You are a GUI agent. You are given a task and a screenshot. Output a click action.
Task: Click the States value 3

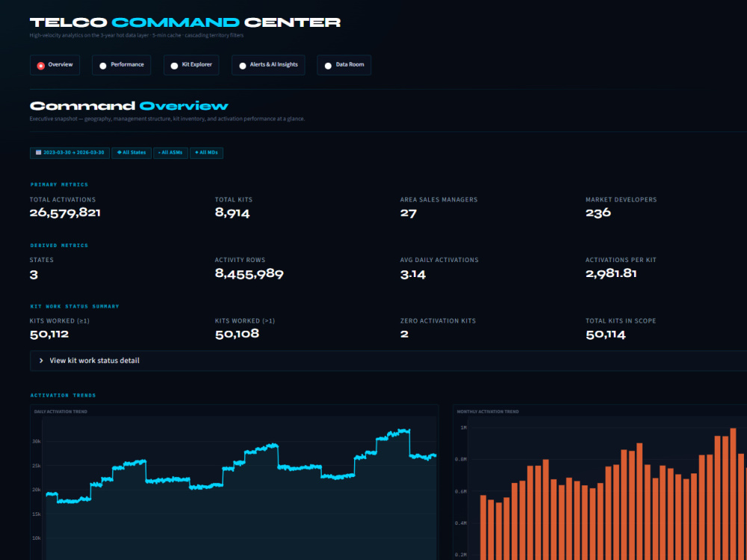[34, 275]
